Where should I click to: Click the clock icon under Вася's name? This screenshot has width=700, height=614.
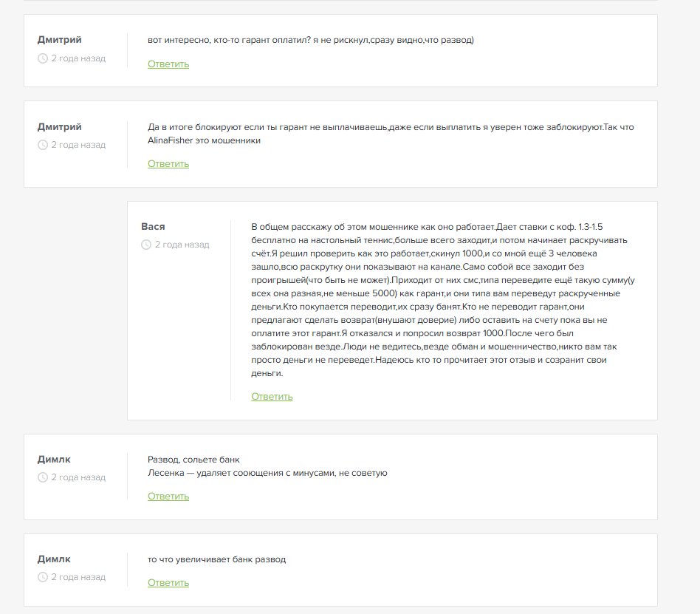[146, 245]
